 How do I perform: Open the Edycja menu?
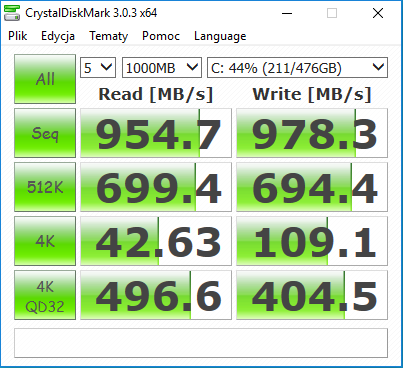point(58,36)
